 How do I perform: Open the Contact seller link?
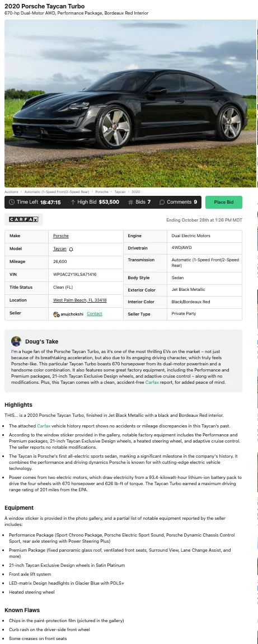click(x=95, y=314)
